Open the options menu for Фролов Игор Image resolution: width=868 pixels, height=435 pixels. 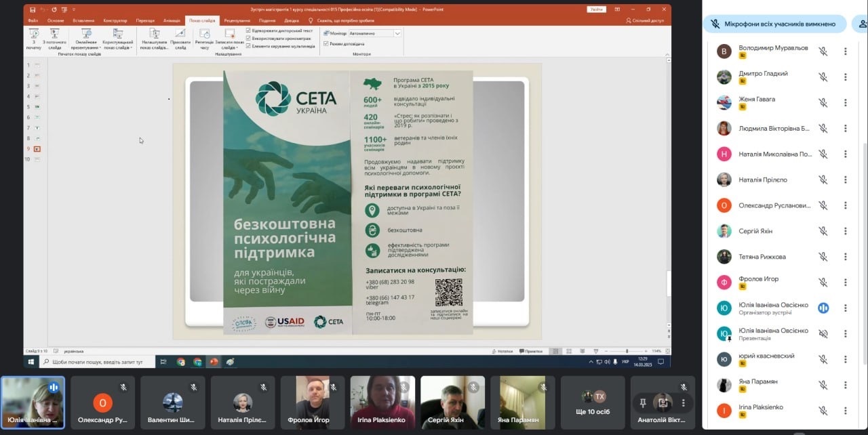tap(845, 283)
